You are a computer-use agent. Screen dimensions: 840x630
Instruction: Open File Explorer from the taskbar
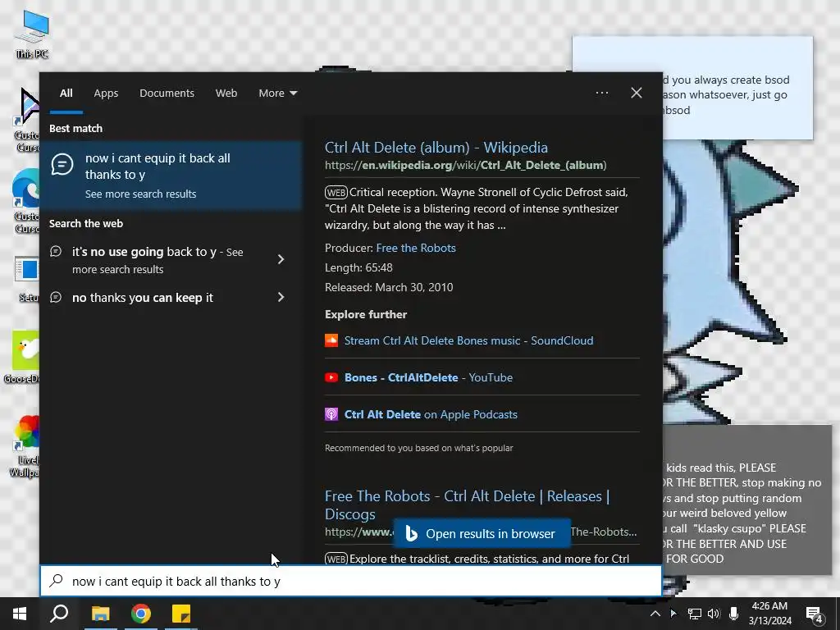click(100, 614)
